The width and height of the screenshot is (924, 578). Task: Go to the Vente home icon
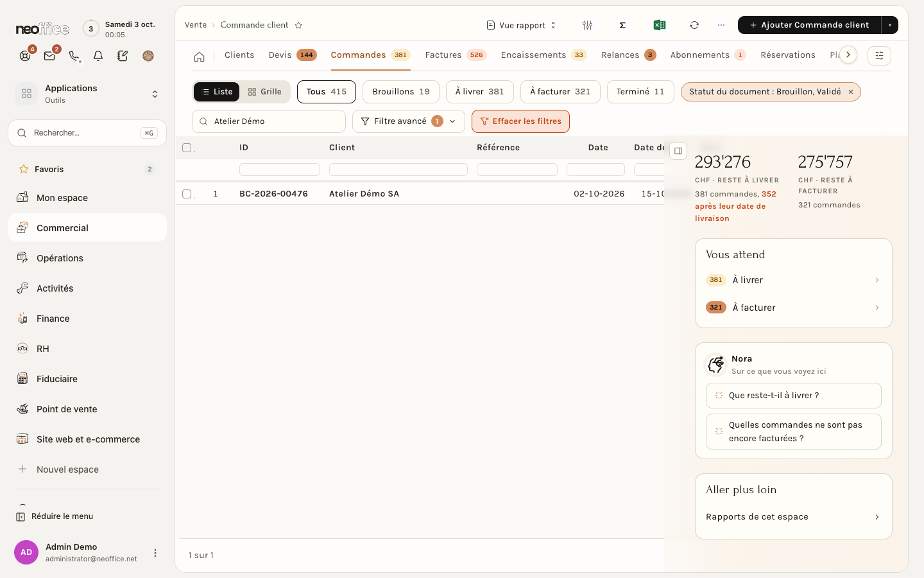coord(200,57)
